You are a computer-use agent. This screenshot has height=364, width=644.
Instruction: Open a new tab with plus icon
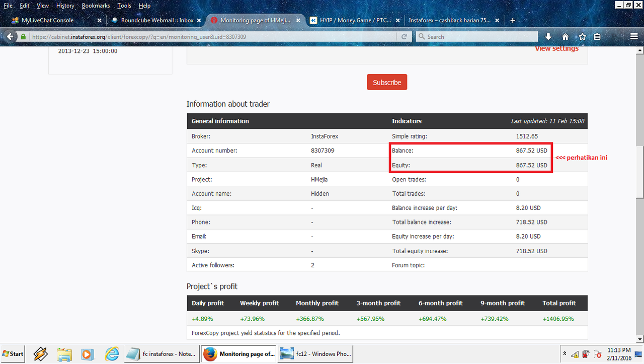coord(513,21)
